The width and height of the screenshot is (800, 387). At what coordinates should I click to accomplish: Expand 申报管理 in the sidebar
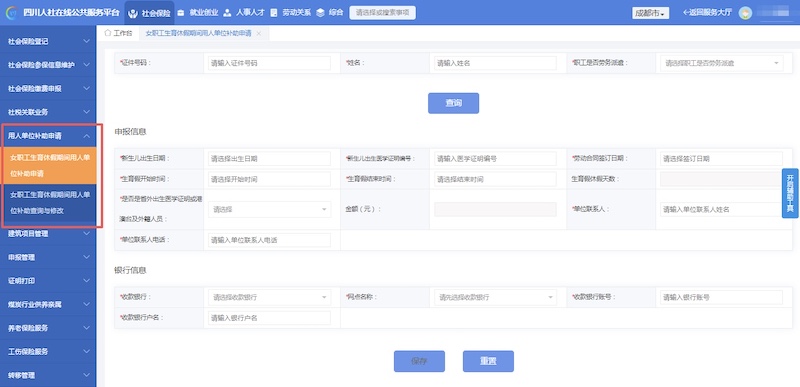(x=48, y=257)
